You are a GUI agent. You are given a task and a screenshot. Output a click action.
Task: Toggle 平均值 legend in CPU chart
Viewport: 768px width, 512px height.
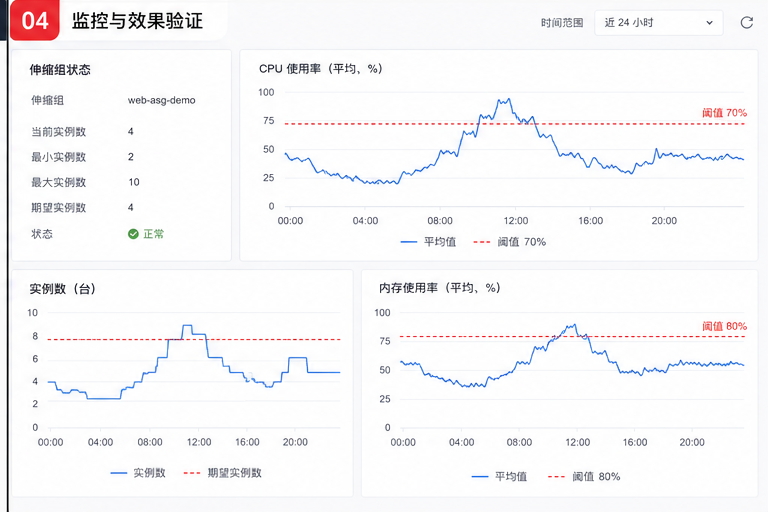[428, 242]
